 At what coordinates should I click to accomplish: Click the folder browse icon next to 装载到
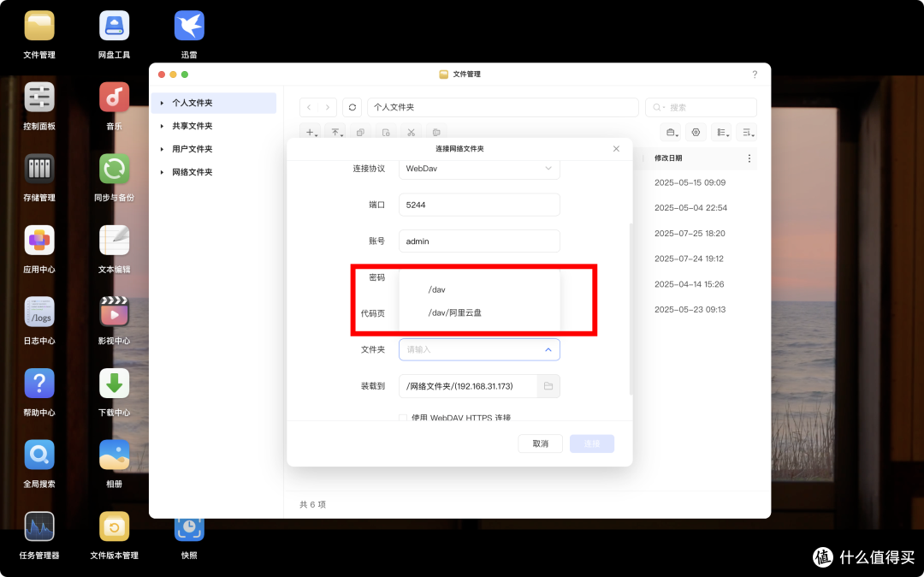[x=548, y=386]
